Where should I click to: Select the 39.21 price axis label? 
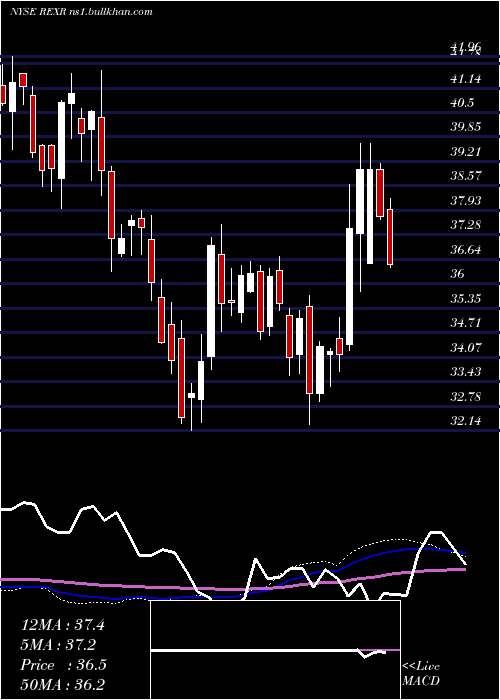coord(466,152)
